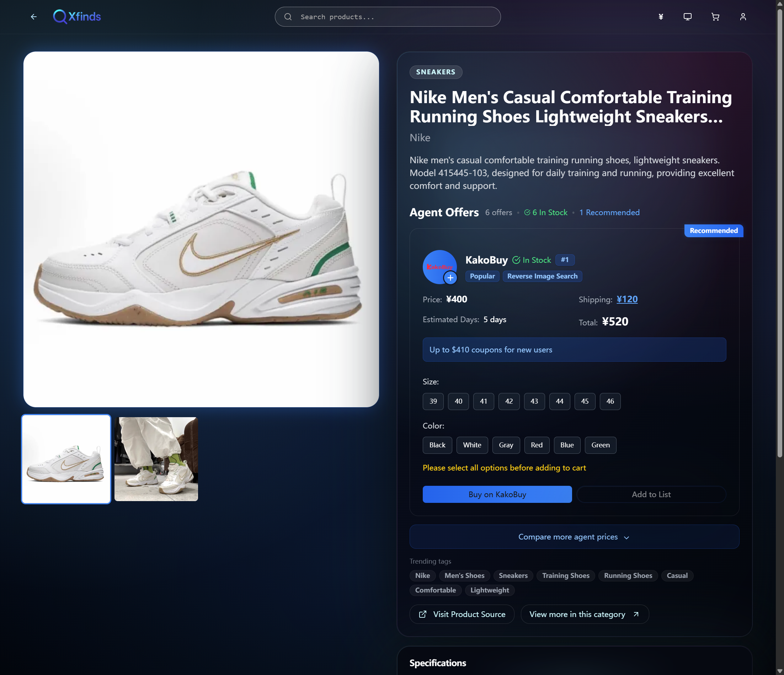The width and height of the screenshot is (784, 675).
Task: Select size 40
Action: pyautogui.click(x=458, y=401)
